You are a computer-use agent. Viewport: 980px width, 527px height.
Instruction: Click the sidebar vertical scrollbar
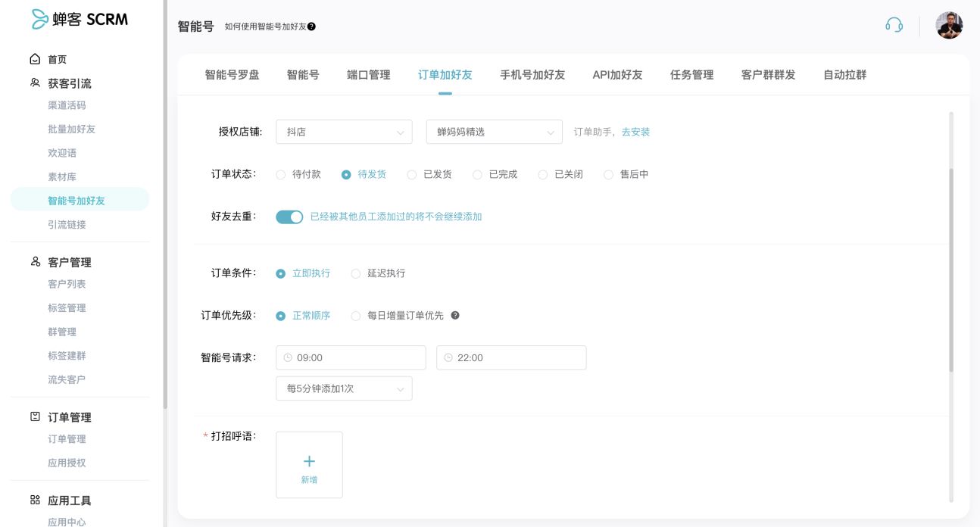(164, 204)
